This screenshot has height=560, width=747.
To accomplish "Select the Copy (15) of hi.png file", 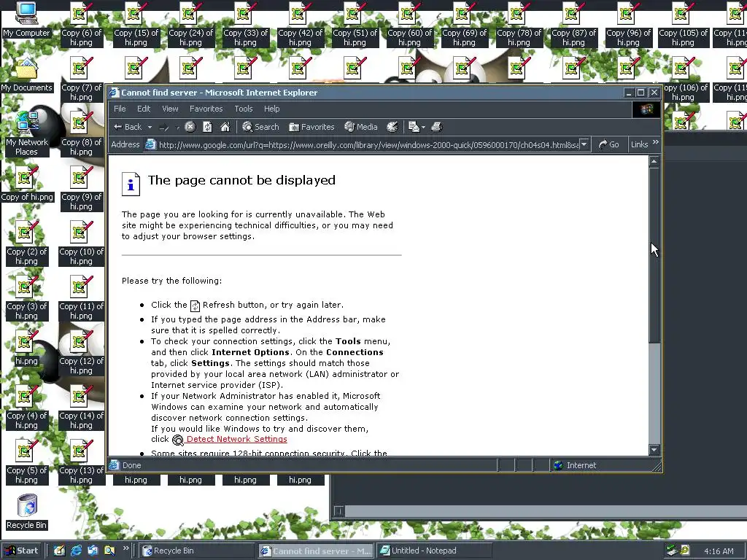I will click(x=136, y=24).
